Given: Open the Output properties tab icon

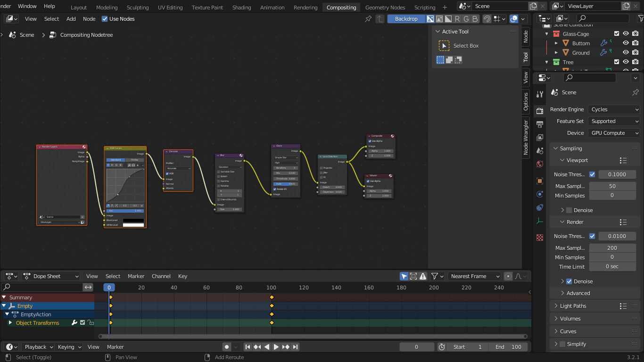Looking at the screenshot, I should point(540,124).
